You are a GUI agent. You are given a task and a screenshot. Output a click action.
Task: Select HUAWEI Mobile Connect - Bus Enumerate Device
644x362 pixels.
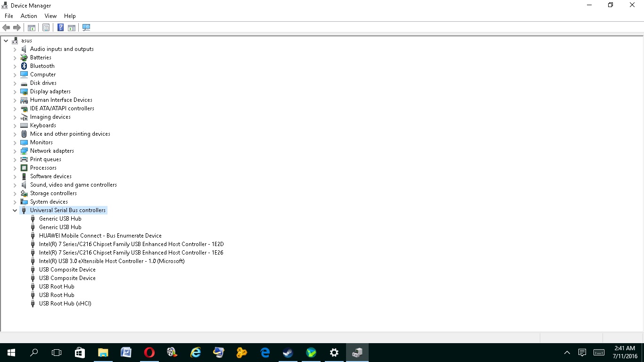[100, 236]
